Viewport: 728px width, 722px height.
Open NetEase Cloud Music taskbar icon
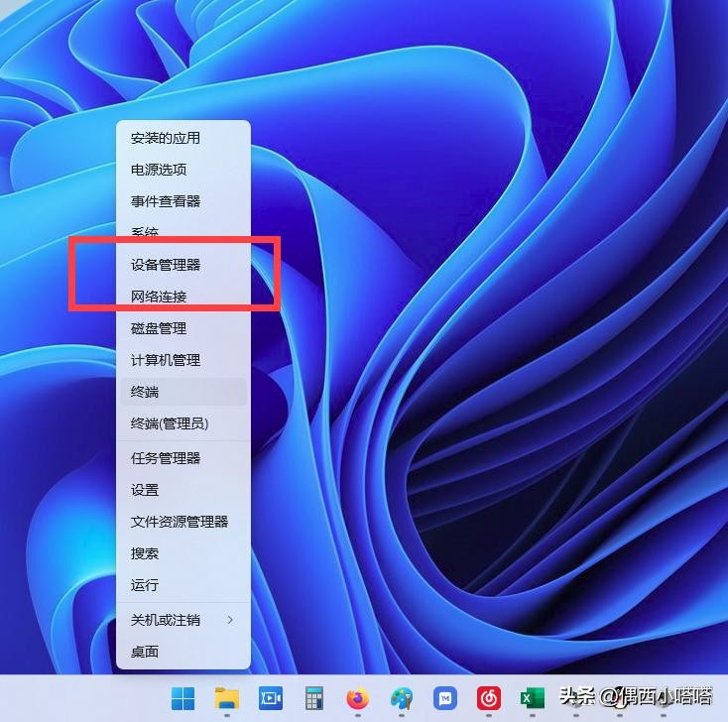point(489,698)
